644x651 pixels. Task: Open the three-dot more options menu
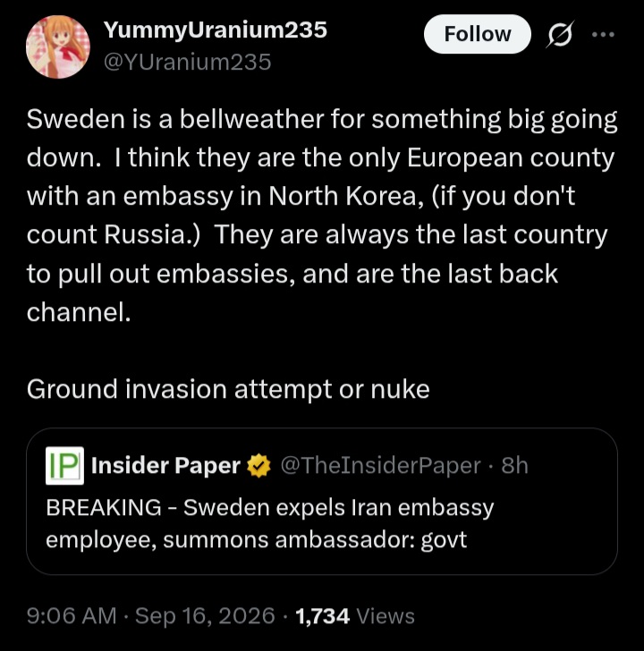click(603, 35)
